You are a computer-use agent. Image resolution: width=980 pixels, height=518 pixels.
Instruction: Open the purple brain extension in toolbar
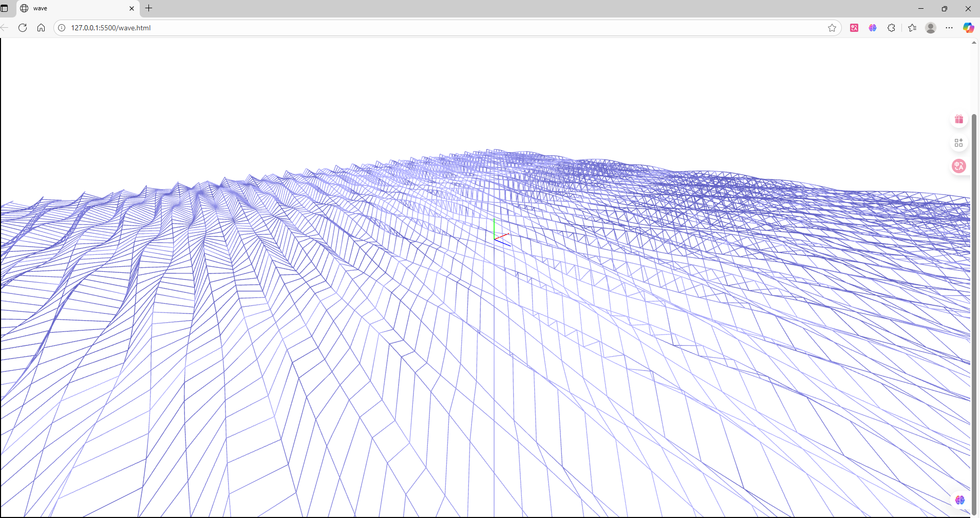click(873, 28)
